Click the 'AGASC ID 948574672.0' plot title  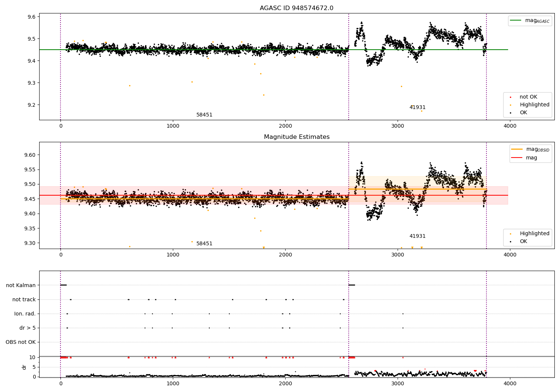pyautogui.click(x=296, y=8)
